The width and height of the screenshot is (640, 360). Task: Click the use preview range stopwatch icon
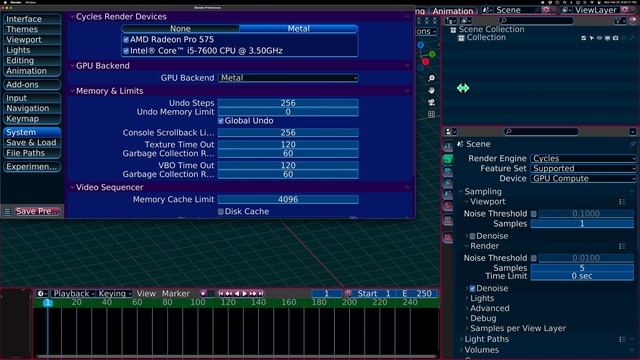click(347, 293)
